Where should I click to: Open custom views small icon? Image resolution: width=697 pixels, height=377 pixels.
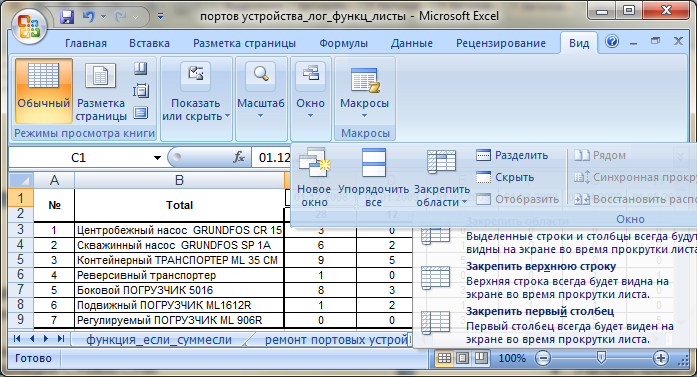click(140, 91)
